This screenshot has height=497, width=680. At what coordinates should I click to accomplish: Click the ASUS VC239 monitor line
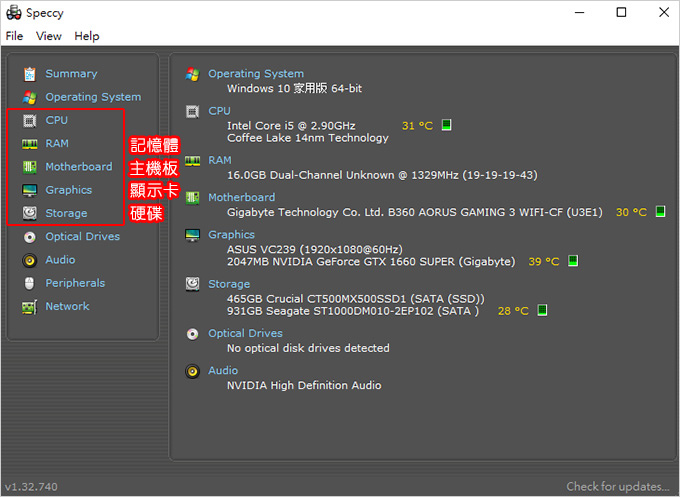[315, 249]
